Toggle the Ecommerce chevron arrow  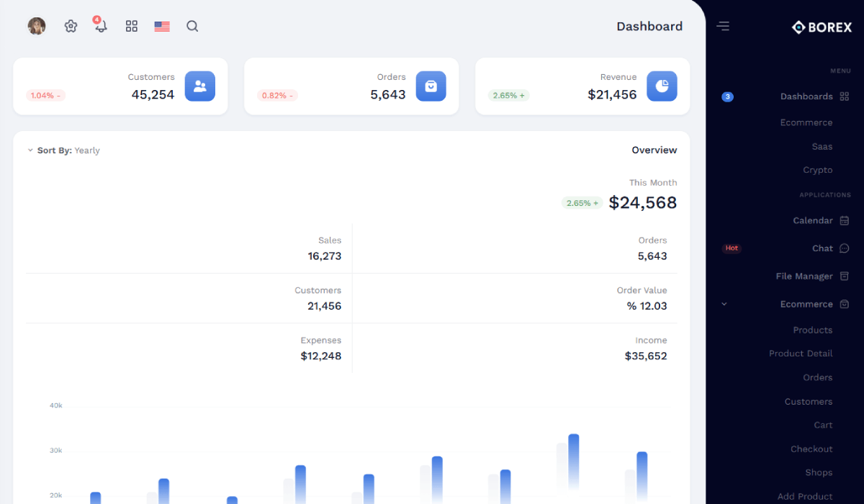tap(724, 304)
